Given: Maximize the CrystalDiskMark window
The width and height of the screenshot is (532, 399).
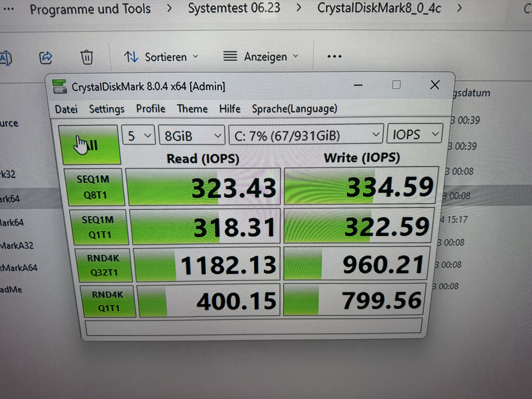Looking at the screenshot, I should pos(396,85).
